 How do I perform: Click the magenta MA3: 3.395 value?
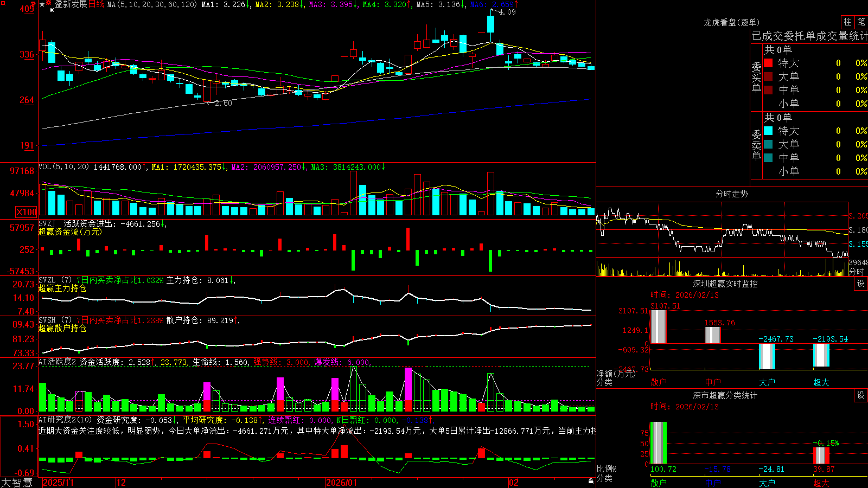click(333, 4)
